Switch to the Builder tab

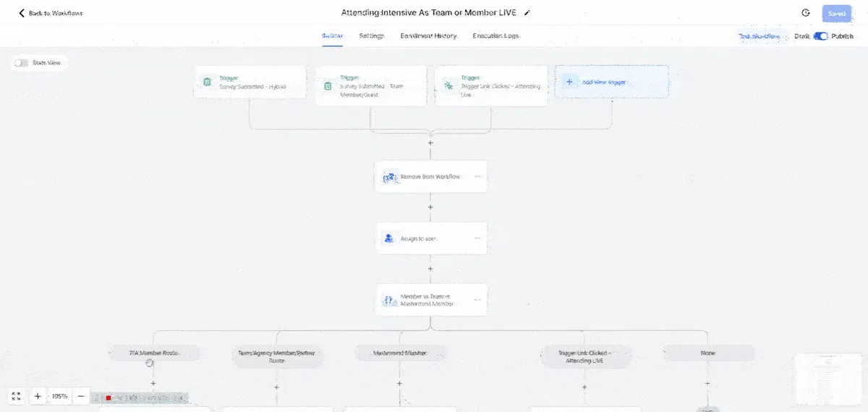click(333, 35)
